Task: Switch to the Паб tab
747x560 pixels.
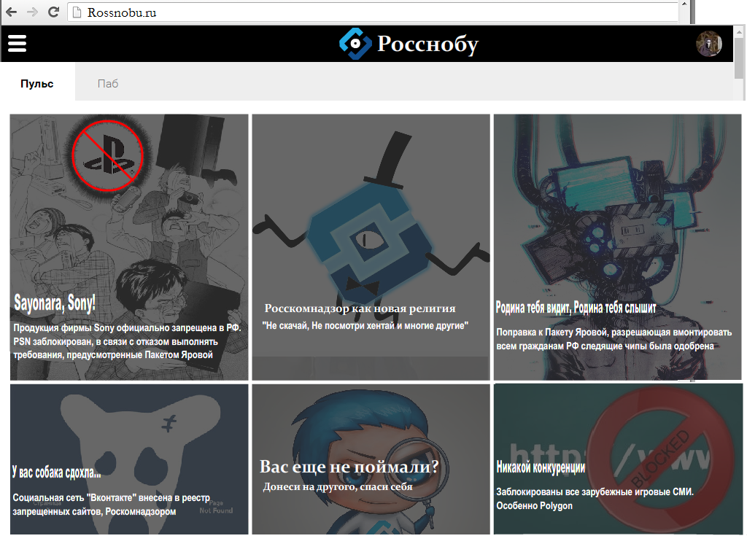Action: pos(108,83)
